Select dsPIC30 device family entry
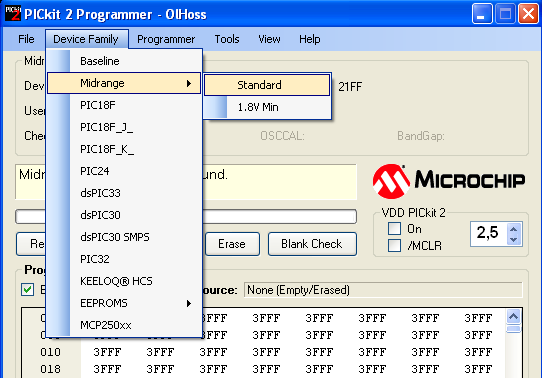 coord(124,215)
